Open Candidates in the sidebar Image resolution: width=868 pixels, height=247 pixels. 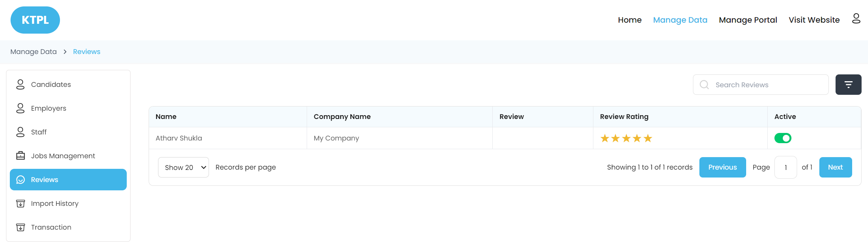(51, 85)
